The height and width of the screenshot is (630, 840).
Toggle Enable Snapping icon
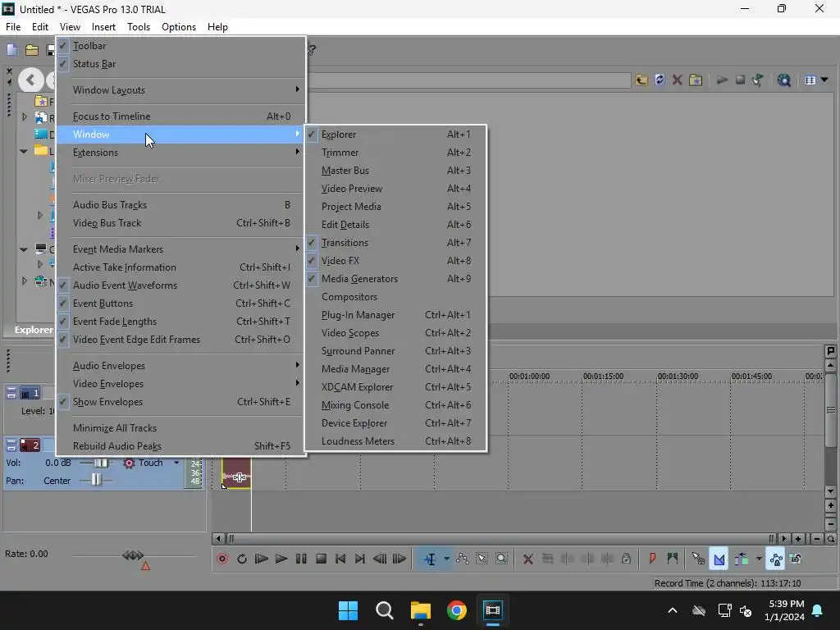pyautogui.click(x=698, y=559)
